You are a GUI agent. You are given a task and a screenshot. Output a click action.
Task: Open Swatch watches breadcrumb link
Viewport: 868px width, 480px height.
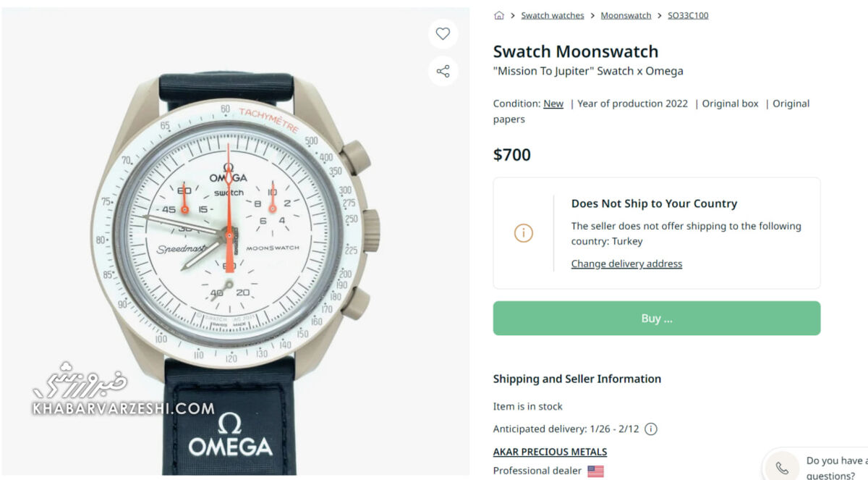[553, 15]
